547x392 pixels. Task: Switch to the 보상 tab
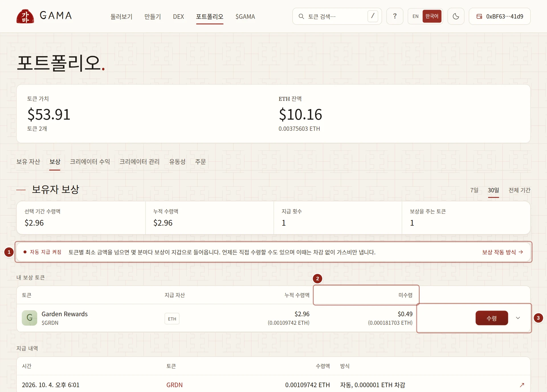point(55,162)
